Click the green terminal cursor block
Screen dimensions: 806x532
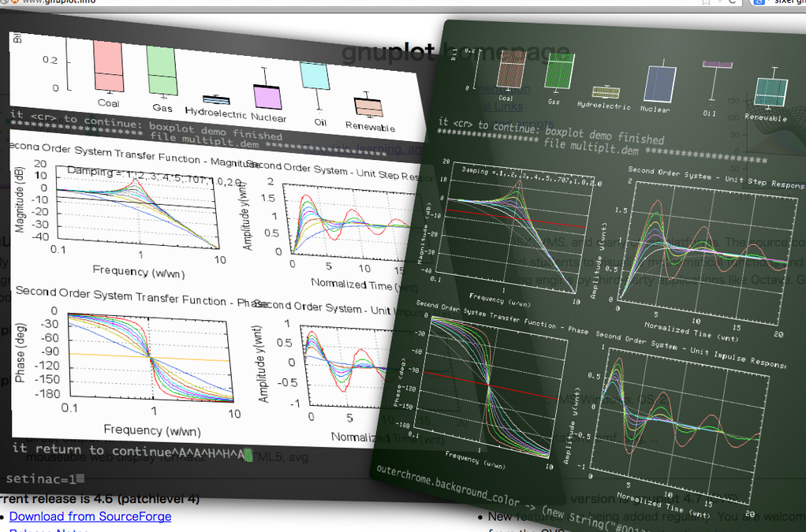tap(248, 455)
